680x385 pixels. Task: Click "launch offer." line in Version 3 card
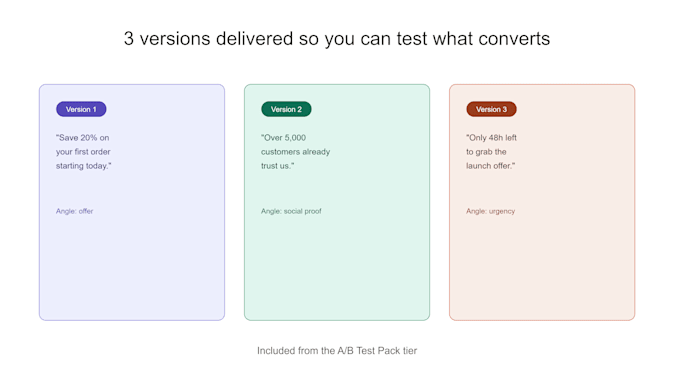490,166
